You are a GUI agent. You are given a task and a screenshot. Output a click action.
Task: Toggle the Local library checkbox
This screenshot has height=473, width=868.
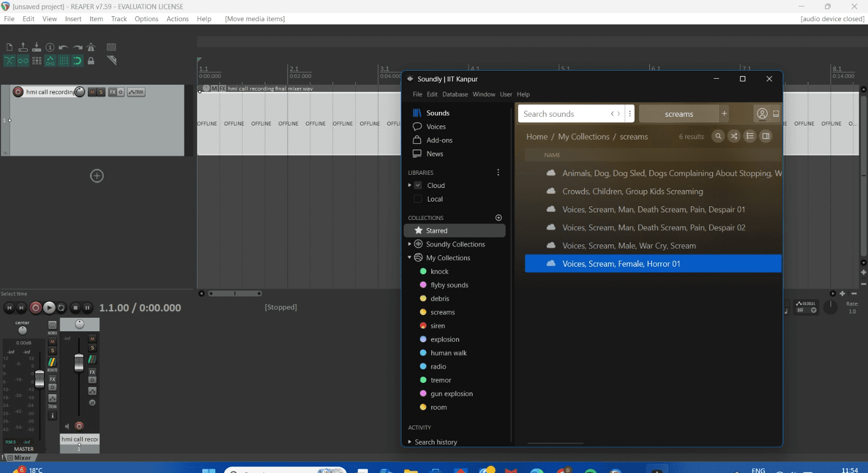click(x=418, y=199)
